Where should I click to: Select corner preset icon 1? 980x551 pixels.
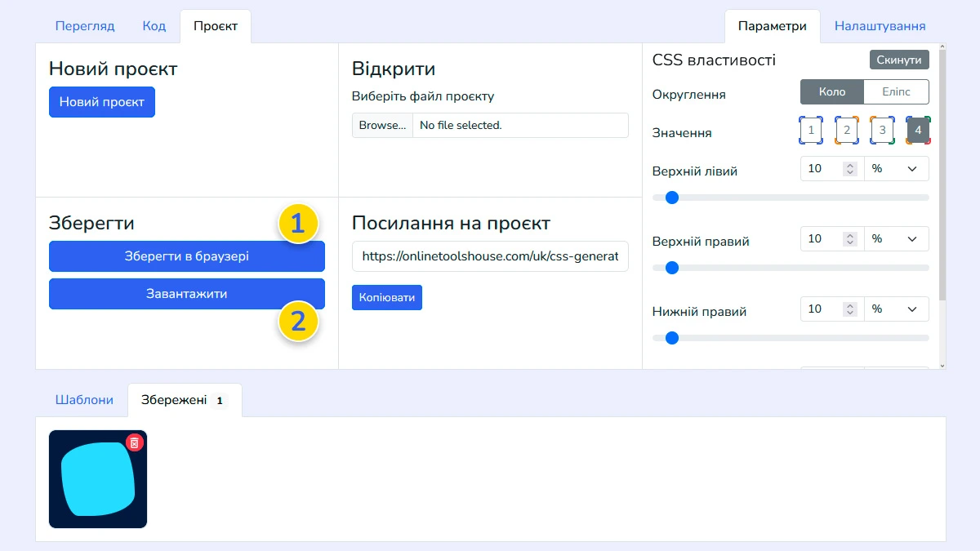(x=810, y=130)
